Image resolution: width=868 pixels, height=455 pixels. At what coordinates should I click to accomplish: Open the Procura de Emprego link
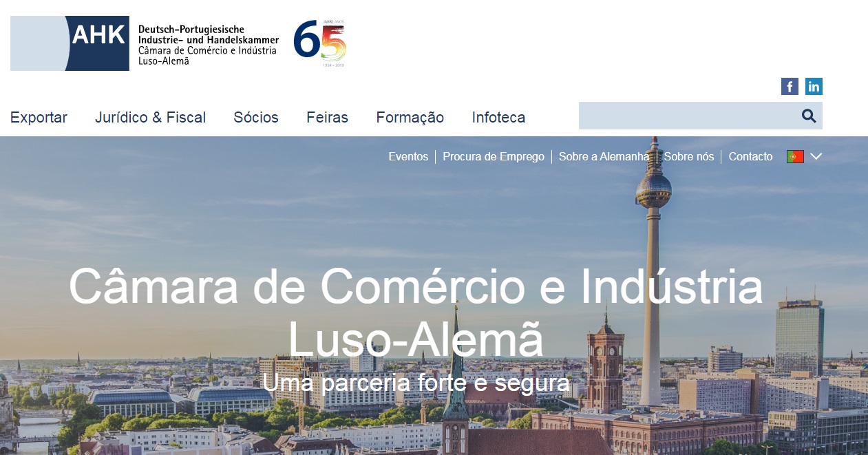coord(494,157)
